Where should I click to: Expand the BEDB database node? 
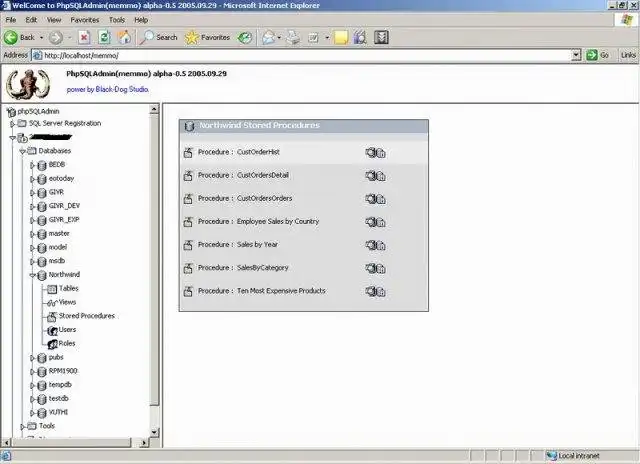(x=32, y=165)
